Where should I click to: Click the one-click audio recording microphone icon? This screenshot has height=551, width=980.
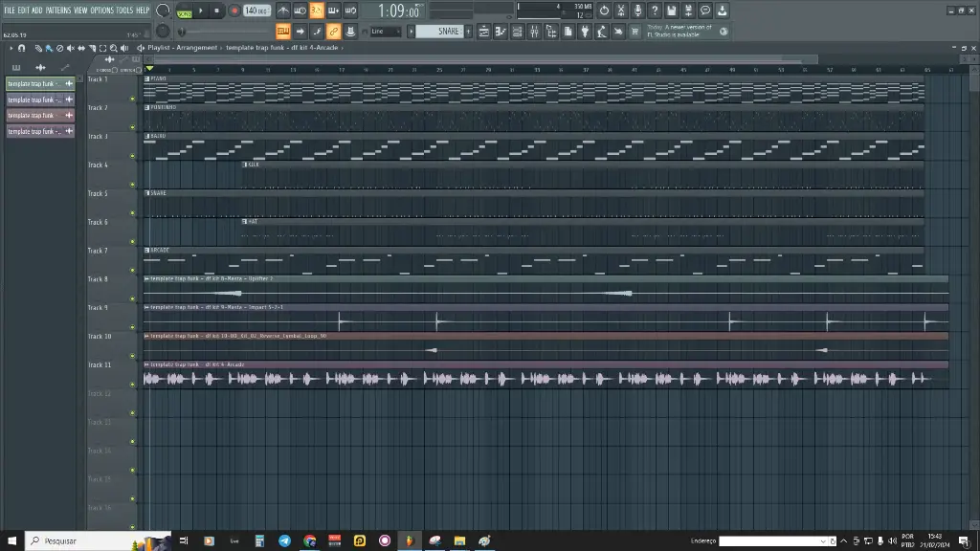click(x=637, y=11)
